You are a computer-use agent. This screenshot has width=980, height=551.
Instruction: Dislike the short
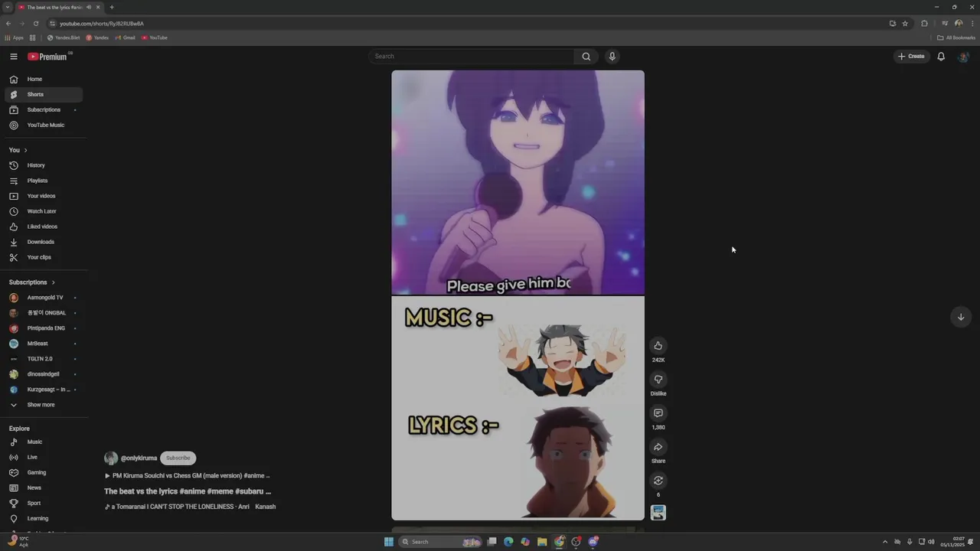(658, 380)
